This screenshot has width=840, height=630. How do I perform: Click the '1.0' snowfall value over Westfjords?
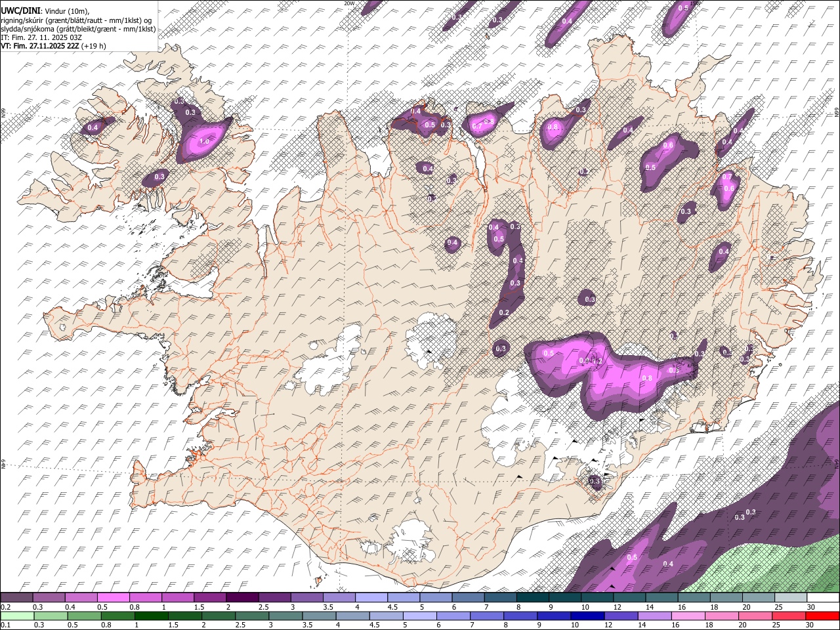pyautogui.click(x=204, y=141)
